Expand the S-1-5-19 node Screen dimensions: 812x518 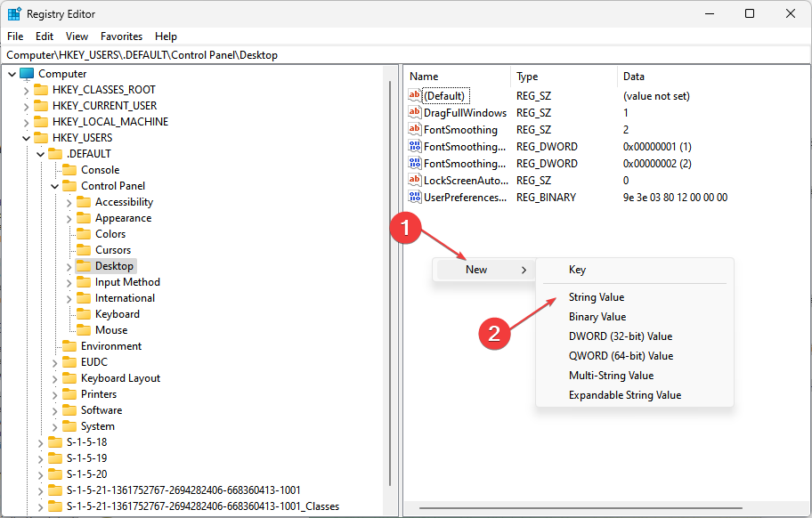click(x=40, y=459)
